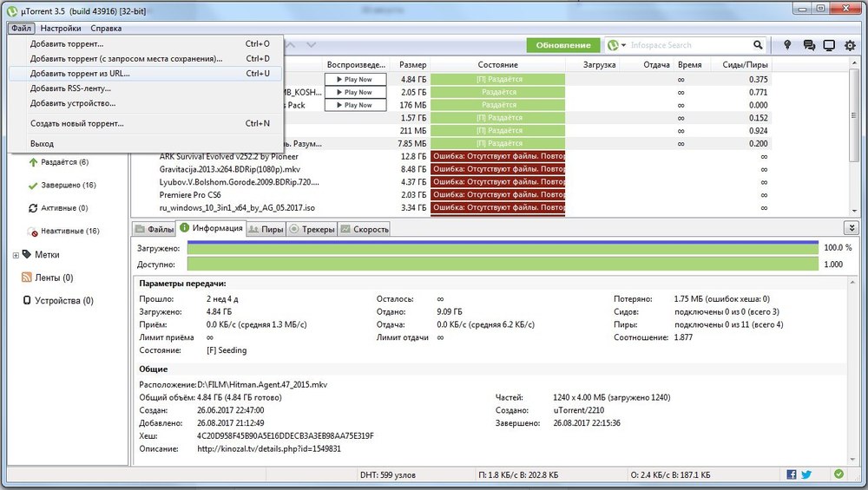The image size is (868, 490).
Task: Switch to the Пиры tab
Action: click(266, 229)
